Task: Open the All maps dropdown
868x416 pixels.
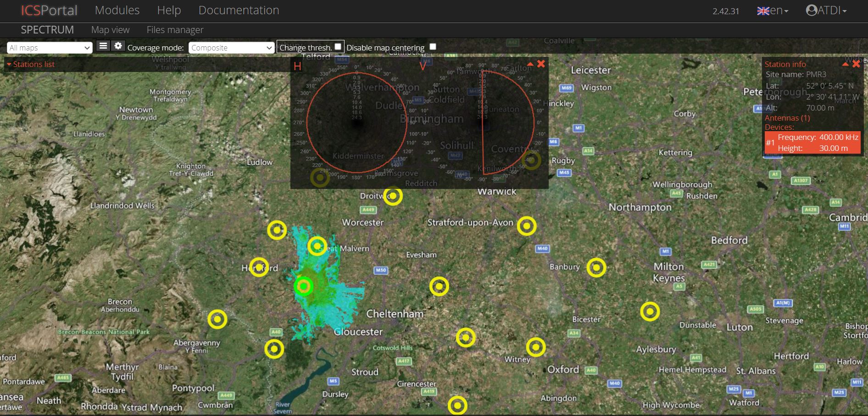Action: click(x=50, y=48)
